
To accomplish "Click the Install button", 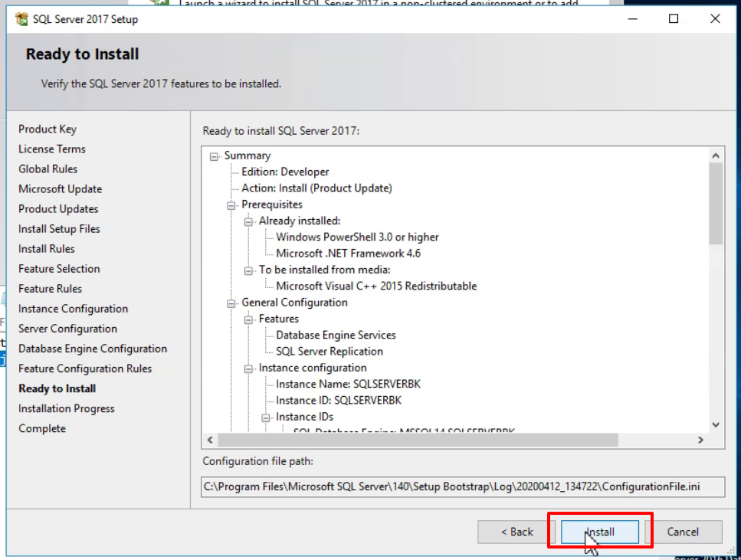I will (600, 532).
